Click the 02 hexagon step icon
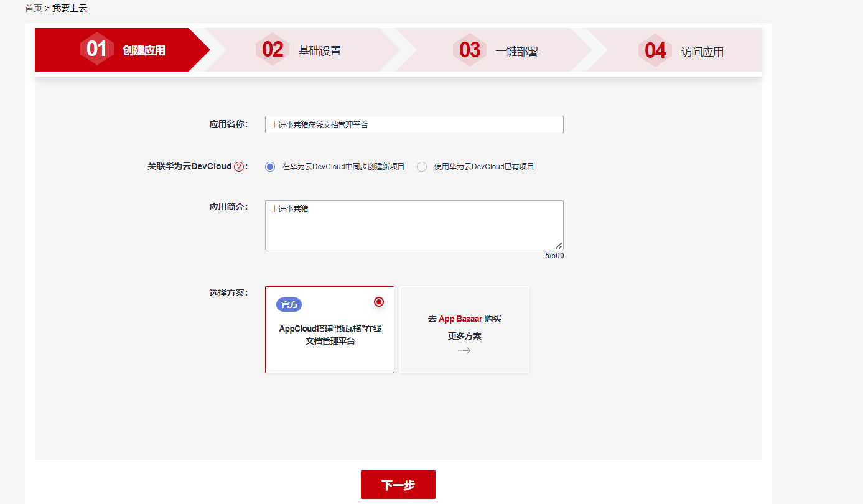 coord(273,49)
